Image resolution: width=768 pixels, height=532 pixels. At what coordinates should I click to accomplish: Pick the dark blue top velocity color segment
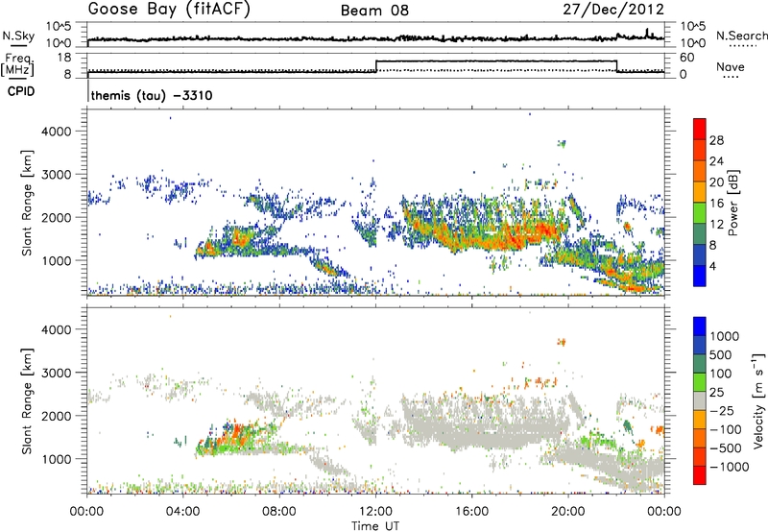(x=700, y=326)
